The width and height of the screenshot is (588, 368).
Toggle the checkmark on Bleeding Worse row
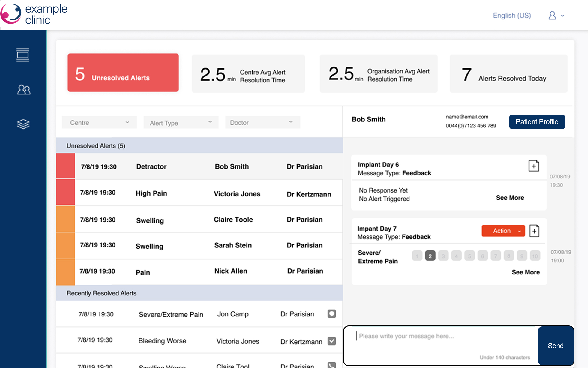pos(331,341)
